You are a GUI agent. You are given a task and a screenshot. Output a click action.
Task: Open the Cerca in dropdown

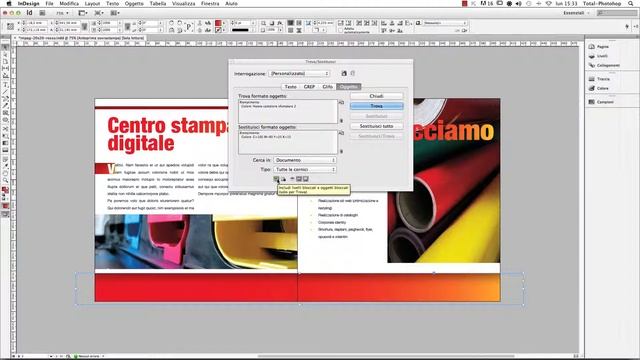[305, 160]
